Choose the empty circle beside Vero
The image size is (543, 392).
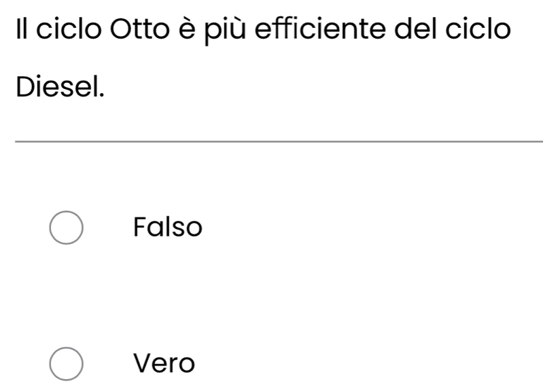[x=67, y=364]
